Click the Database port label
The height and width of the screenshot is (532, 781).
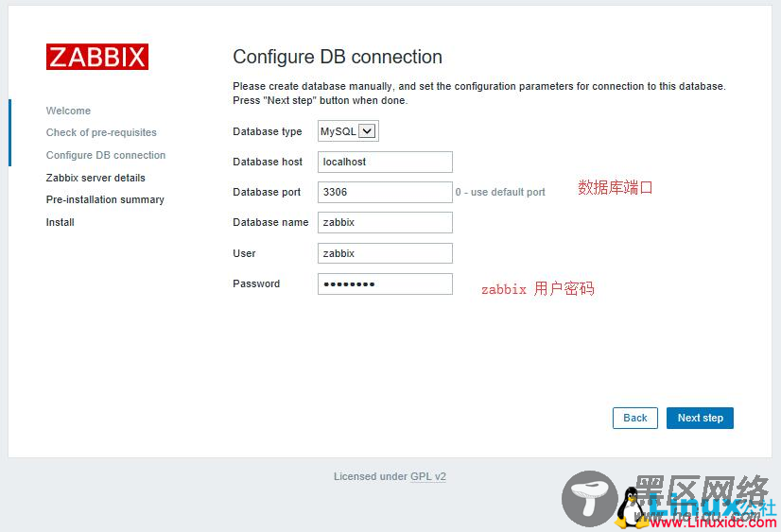(x=267, y=193)
